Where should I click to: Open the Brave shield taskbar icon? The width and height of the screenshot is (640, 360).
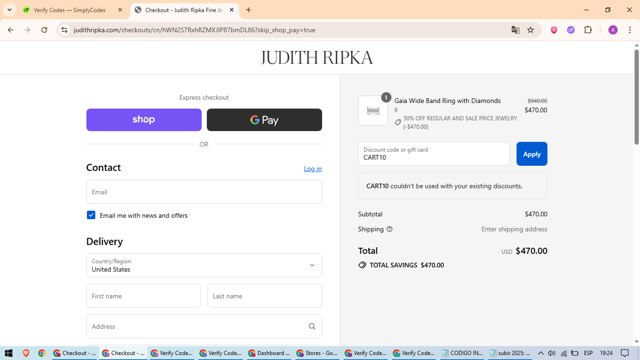(26, 353)
